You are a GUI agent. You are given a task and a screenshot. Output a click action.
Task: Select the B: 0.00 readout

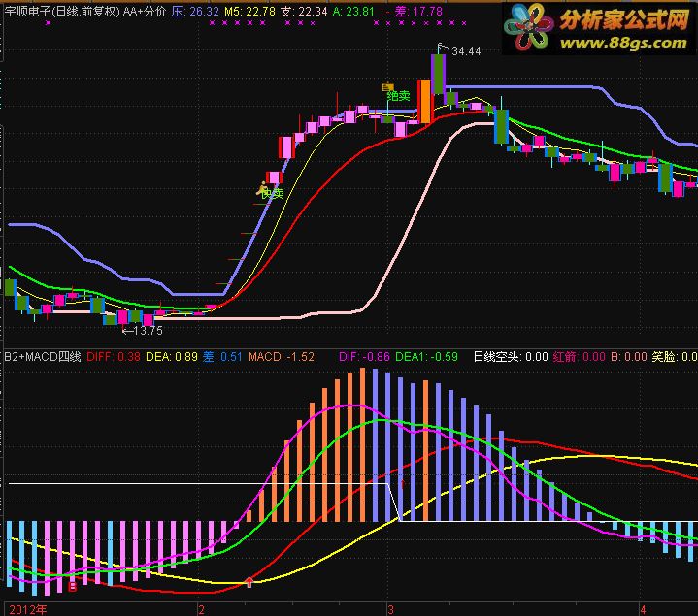point(628,357)
